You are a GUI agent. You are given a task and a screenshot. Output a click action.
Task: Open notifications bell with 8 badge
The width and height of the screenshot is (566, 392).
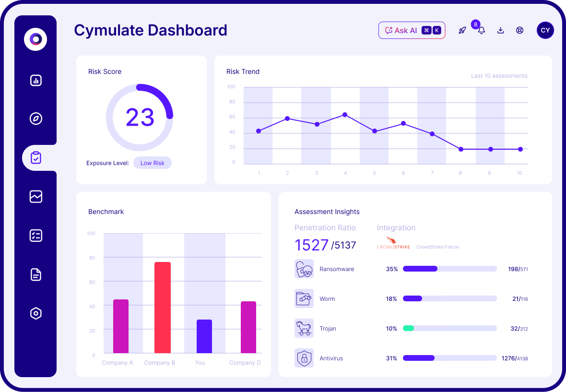click(481, 30)
